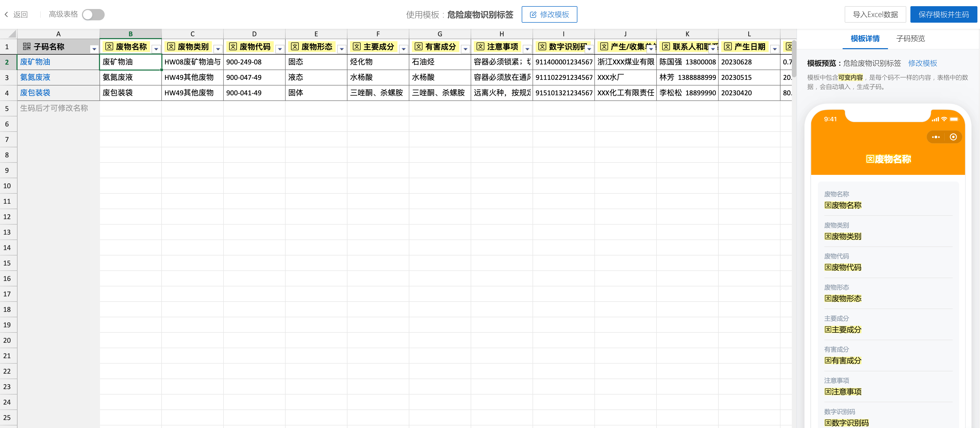Select column D header

(254, 34)
